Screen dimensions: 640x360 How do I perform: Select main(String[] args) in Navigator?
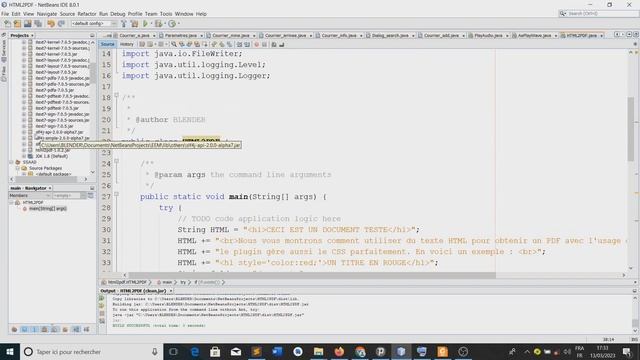[47, 209]
